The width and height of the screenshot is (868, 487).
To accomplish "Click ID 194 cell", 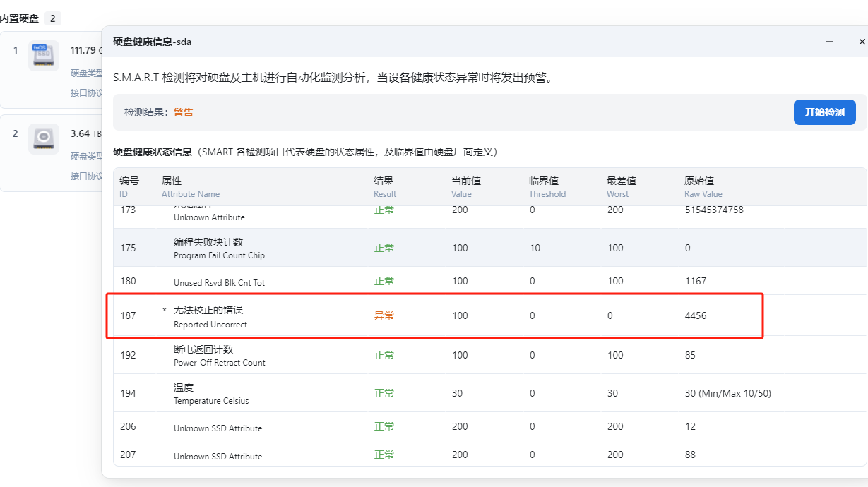I will [128, 393].
